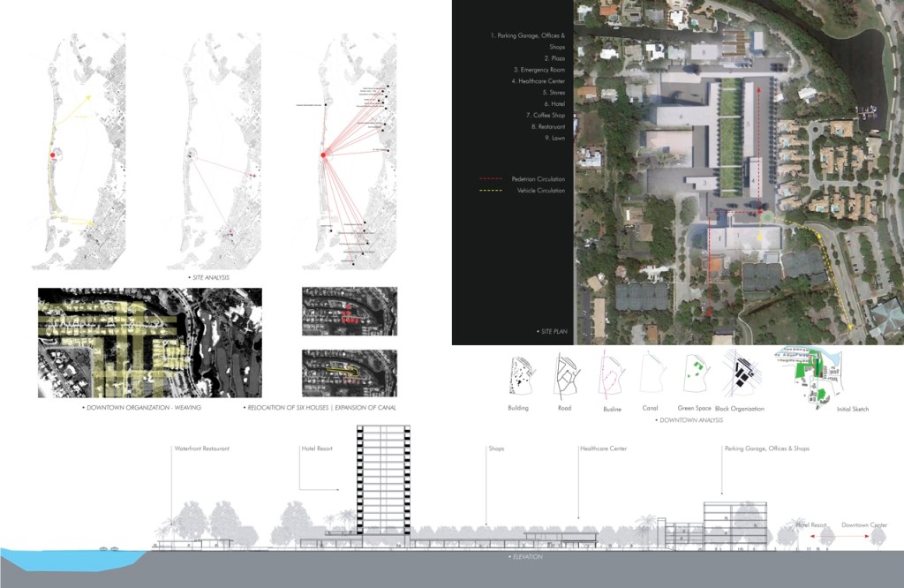Click the red site marker on left map
904x588 pixels.
point(52,155)
